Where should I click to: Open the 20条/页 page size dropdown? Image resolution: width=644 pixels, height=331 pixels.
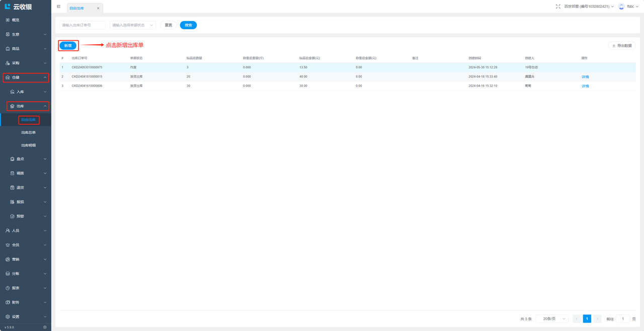click(552, 319)
